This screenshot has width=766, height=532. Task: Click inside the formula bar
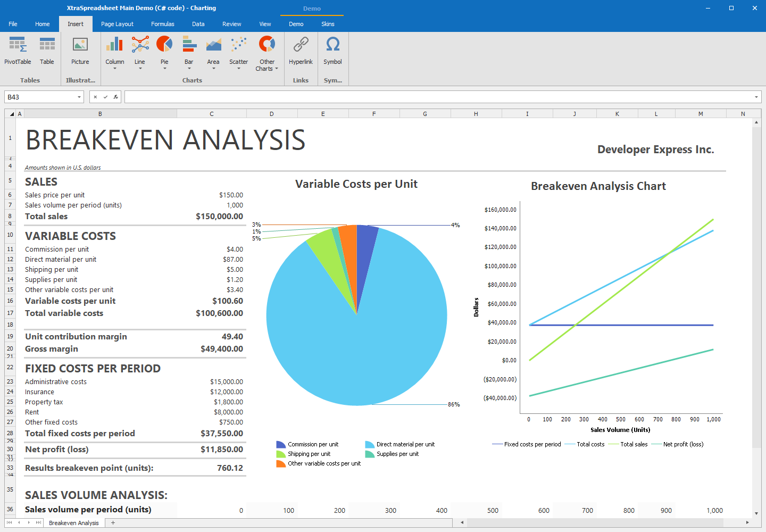(372, 97)
